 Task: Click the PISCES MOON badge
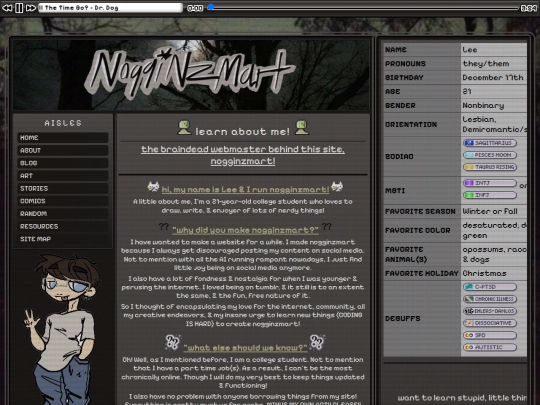point(490,155)
